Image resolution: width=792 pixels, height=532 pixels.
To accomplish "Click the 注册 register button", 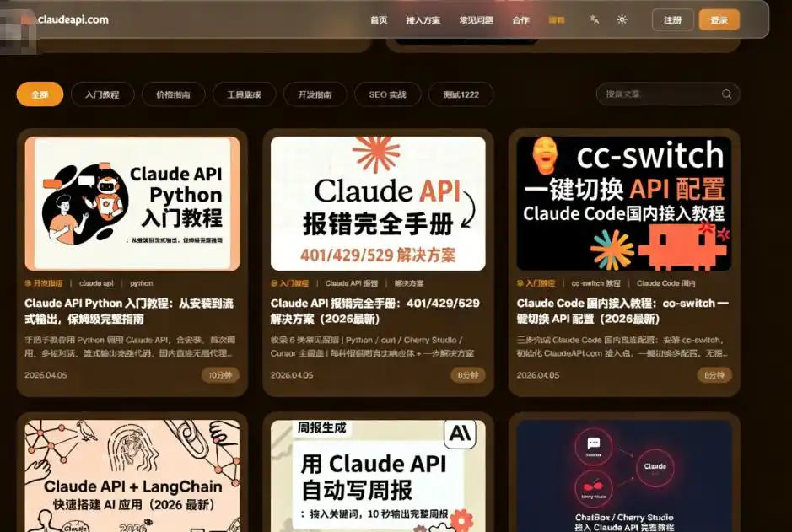I will point(672,20).
